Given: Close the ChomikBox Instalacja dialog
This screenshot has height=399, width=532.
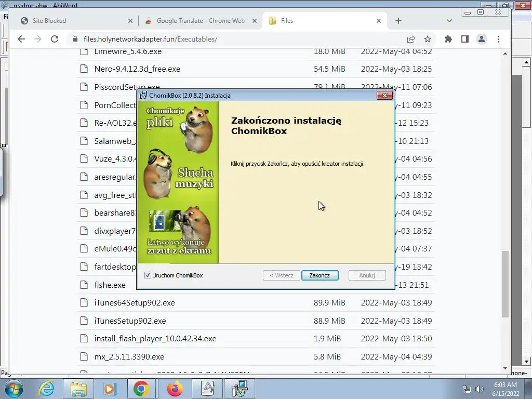Looking at the screenshot, I should (384, 96).
